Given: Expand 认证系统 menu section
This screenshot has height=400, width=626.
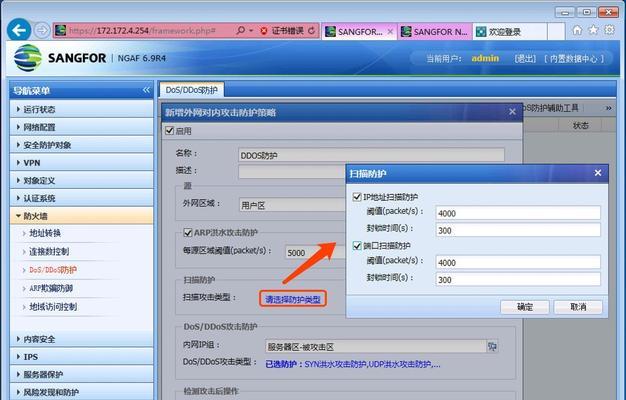Looking at the screenshot, I should click(81, 198).
